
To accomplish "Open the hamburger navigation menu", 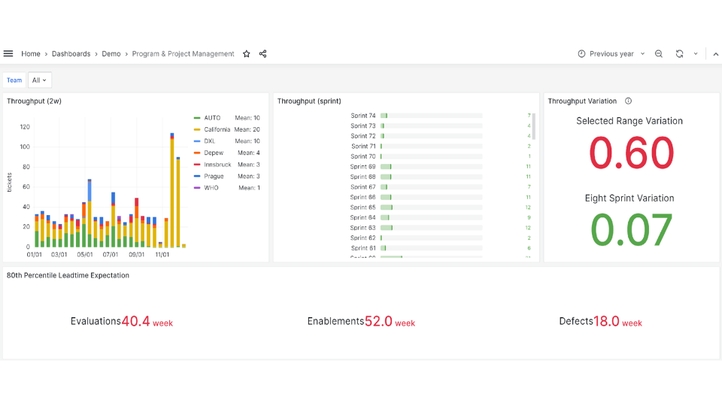I will pyautogui.click(x=8, y=54).
